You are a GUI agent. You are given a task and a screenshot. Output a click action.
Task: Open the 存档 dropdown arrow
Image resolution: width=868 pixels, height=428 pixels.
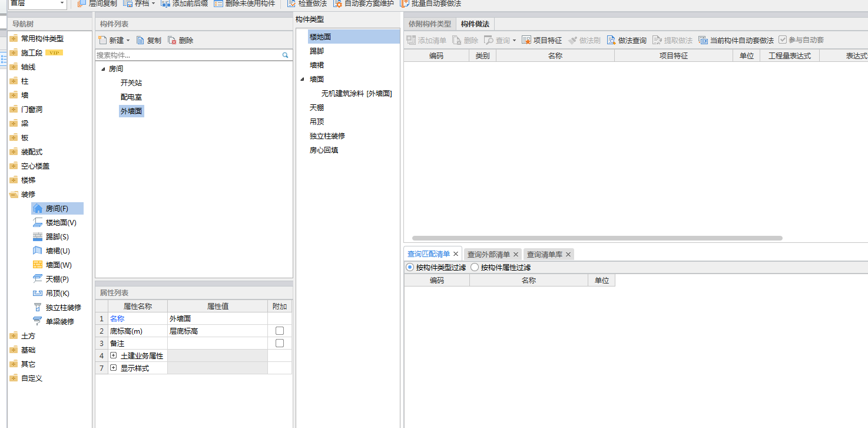pos(153,4)
